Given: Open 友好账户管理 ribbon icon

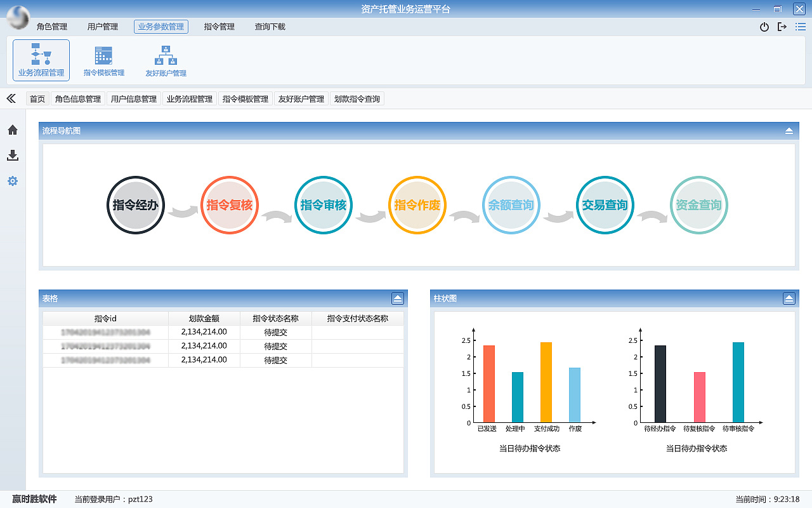Looking at the screenshot, I should pyautogui.click(x=166, y=60).
